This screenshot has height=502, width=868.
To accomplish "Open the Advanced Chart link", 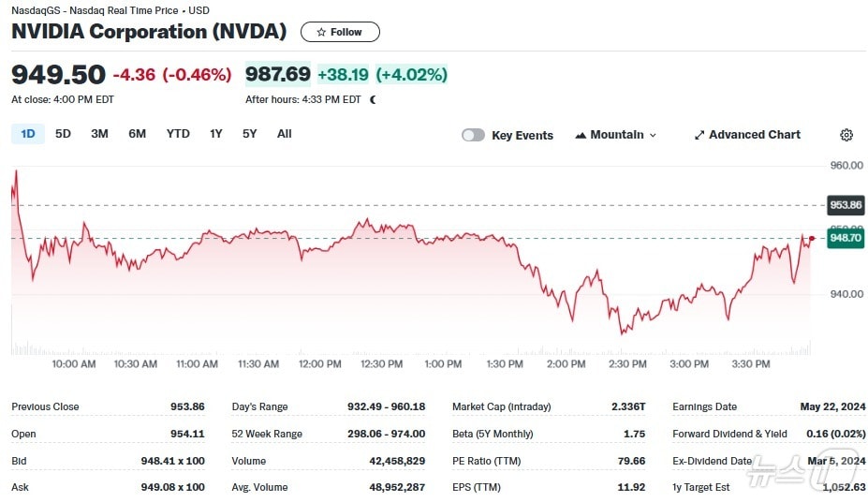I will click(754, 135).
